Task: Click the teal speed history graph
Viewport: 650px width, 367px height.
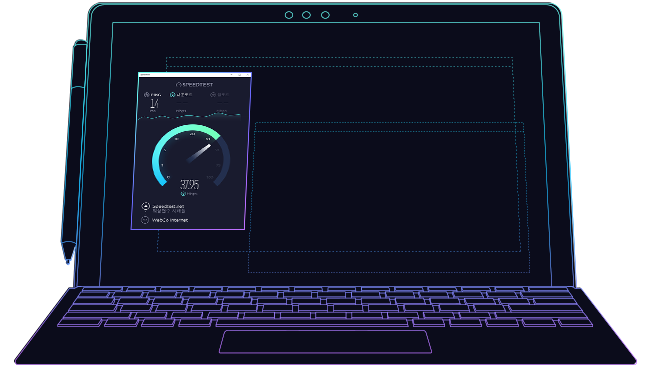Action: click(x=189, y=116)
